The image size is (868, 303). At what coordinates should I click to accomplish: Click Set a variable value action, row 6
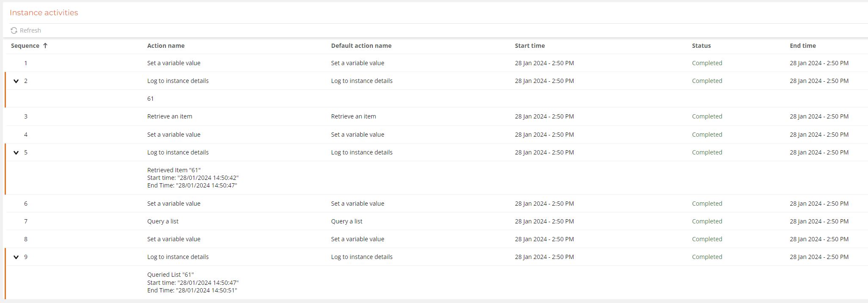pyautogui.click(x=174, y=204)
